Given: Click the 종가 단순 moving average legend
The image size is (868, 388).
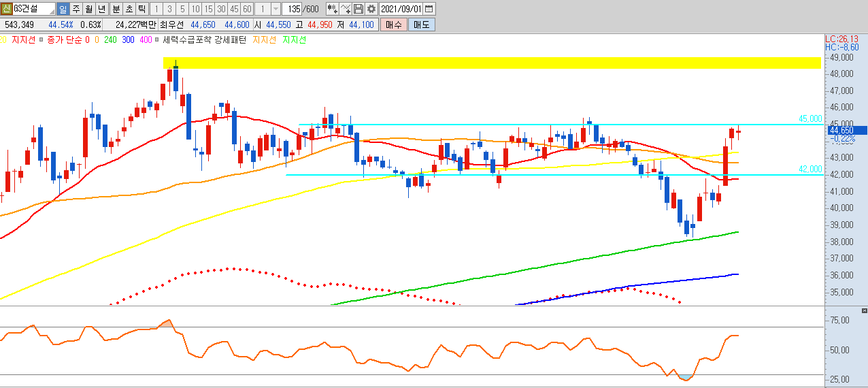Looking at the screenshot, I should pyautogui.click(x=65, y=40).
